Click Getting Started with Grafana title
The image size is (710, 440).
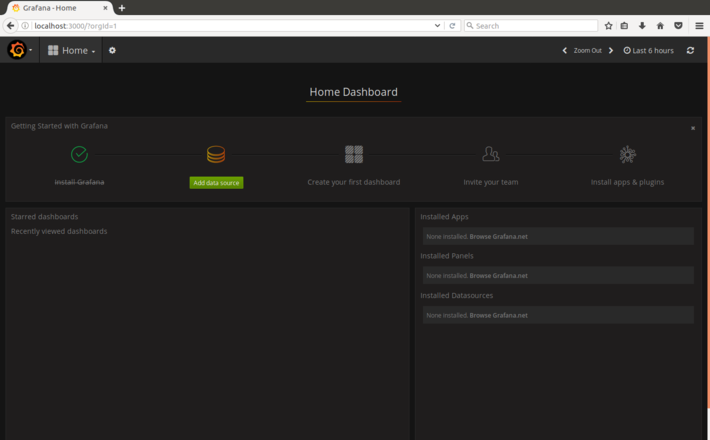click(x=59, y=126)
